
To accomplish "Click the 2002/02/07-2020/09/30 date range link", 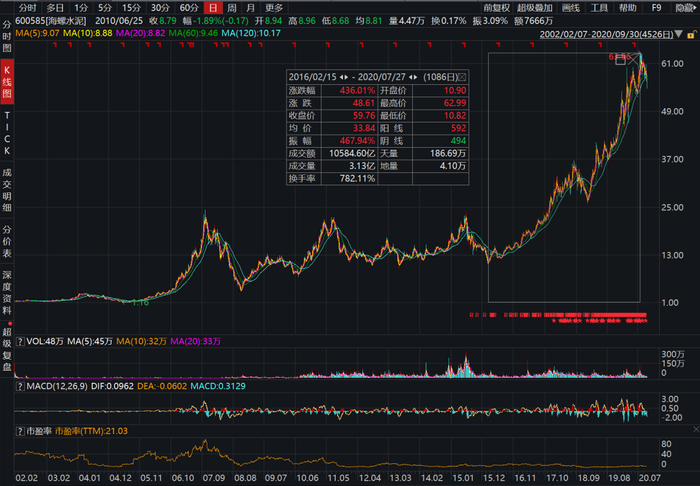I will coord(606,34).
